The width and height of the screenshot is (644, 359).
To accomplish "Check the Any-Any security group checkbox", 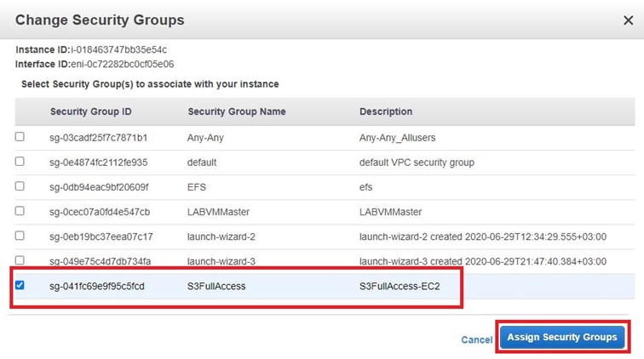I will coord(20,137).
